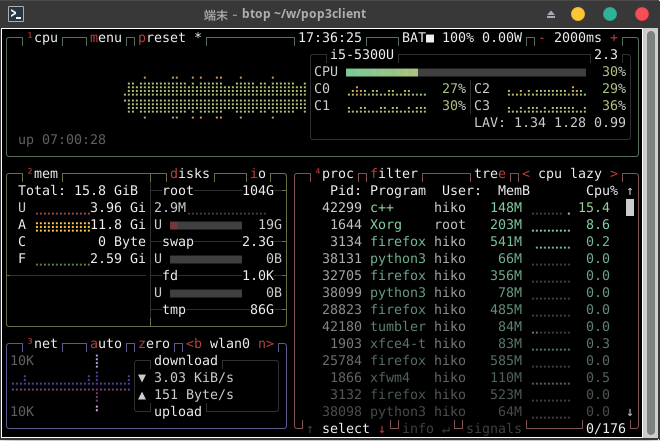Select python3 process with pid 38099
Viewport: 660px width, 441px height.
click(x=466, y=292)
